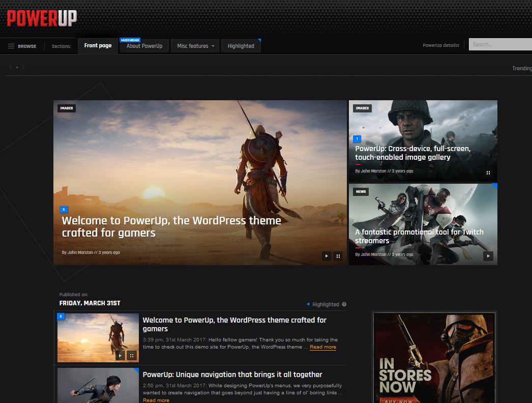Image resolution: width=532 pixels, height=403 pixels.
Task: Go to next trending item arrow
Action: coord(23,67)
